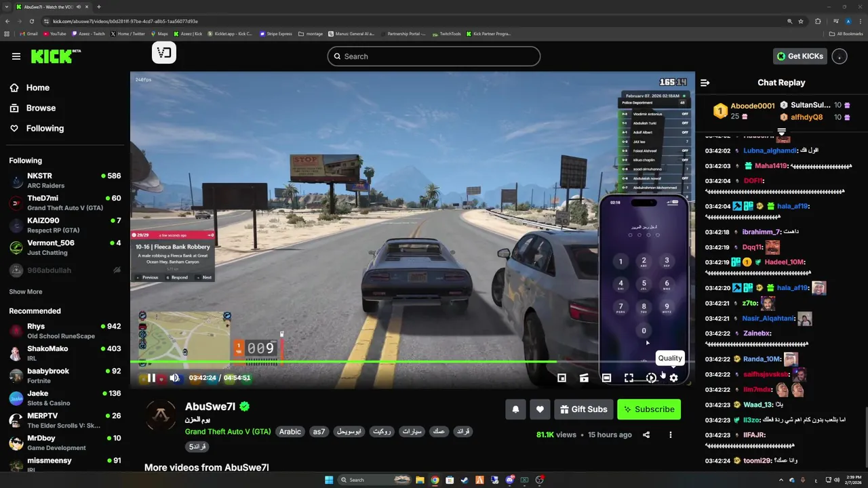Open more options next to share
This screenshot has height=488, width=868.
[x=671, y=435]
